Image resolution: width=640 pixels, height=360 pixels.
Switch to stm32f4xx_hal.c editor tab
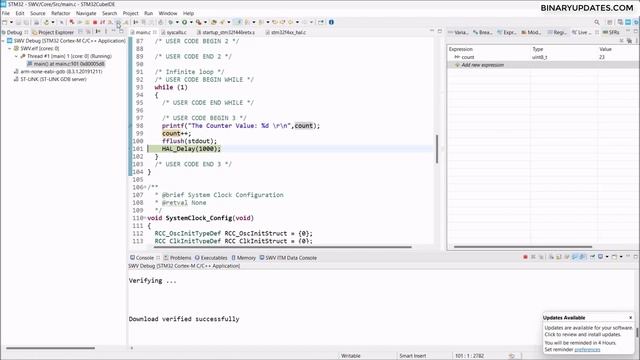(x=286, y=32)
